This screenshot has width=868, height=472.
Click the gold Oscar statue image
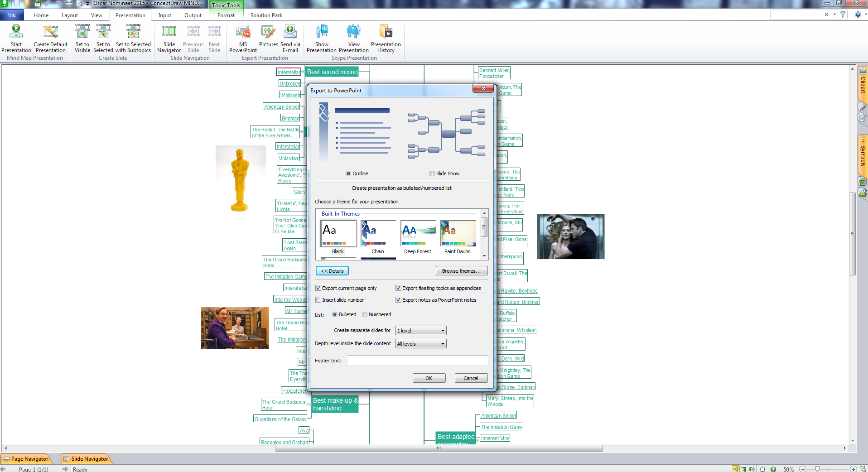pyautogui.click(x=240, y=180)
